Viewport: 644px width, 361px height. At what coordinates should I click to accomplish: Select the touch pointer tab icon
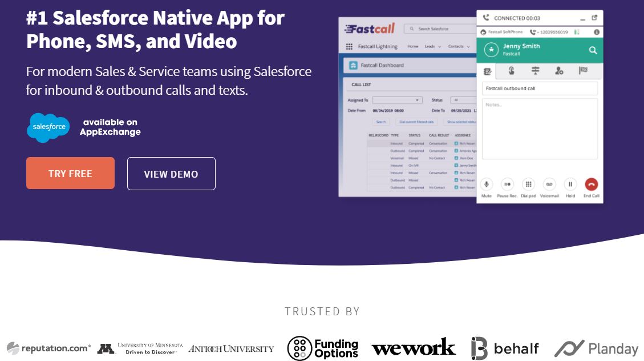[x=511, y=71]
